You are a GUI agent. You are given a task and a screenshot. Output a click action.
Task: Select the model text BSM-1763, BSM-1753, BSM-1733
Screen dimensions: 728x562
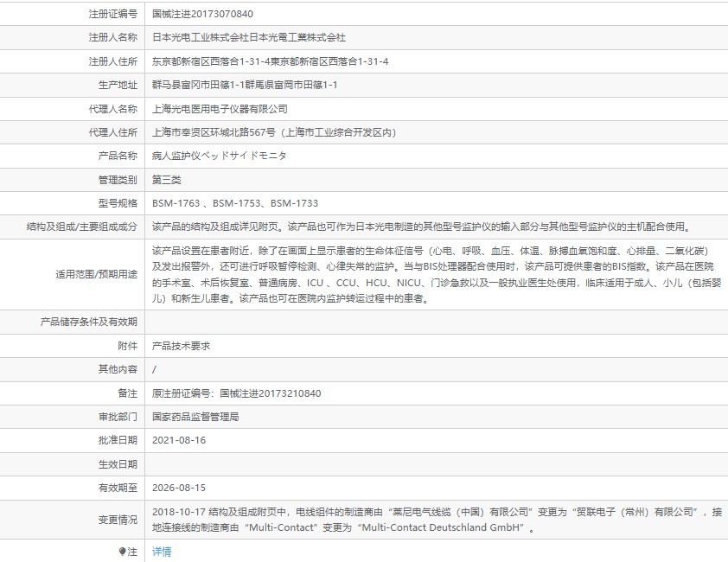(235, 203)
